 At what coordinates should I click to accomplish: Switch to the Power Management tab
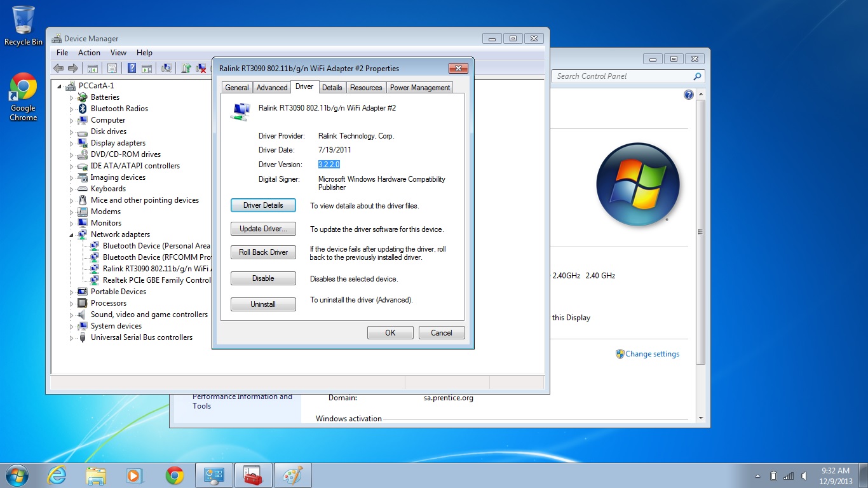click(x=419, y=88)
